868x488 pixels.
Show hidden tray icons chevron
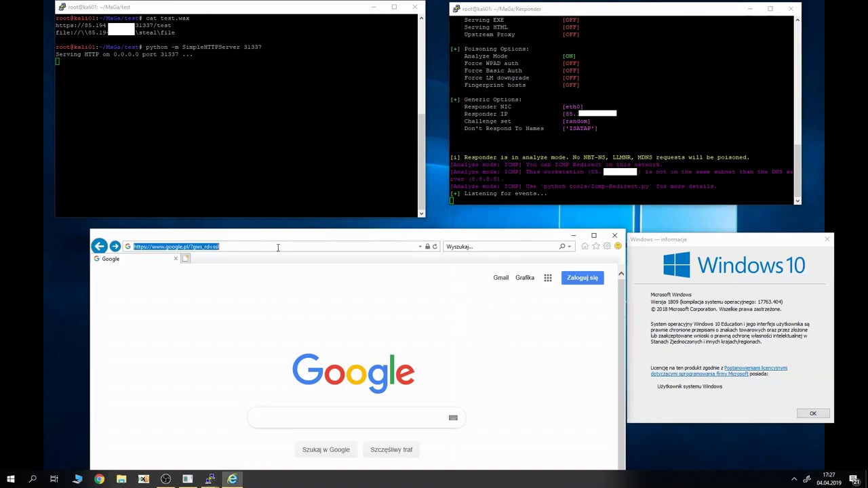click(793, 480)
